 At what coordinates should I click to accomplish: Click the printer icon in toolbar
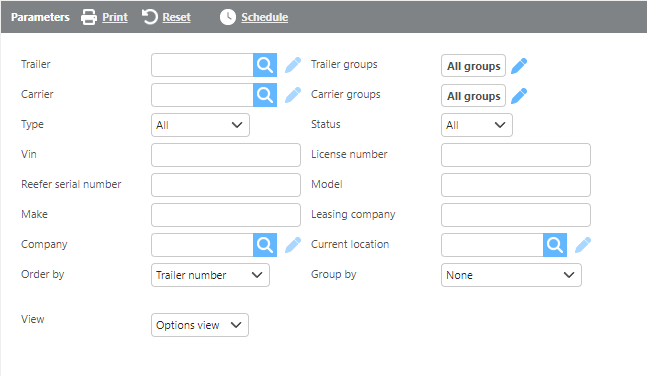89,17
